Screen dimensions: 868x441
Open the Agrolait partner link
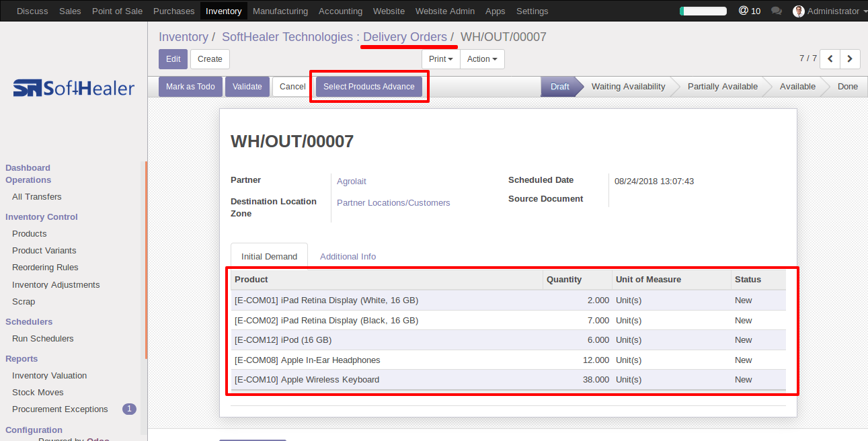[x=352, y=182]
